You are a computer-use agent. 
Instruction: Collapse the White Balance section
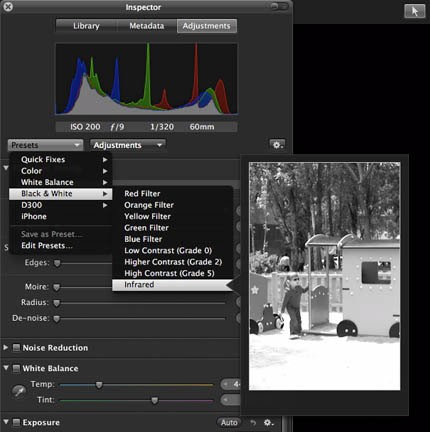6,368
